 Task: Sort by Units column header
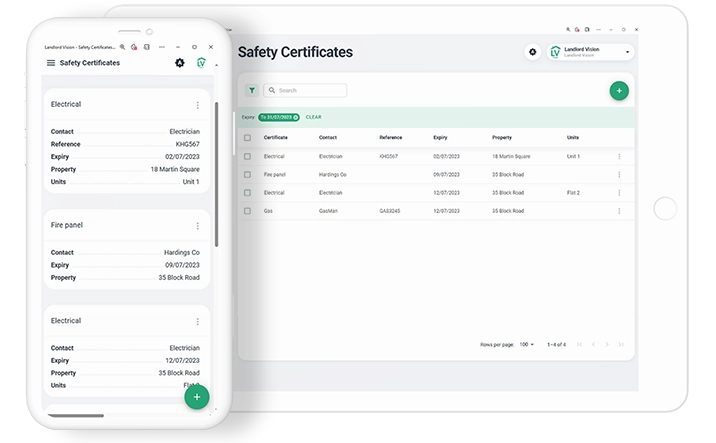pos(573,137)
